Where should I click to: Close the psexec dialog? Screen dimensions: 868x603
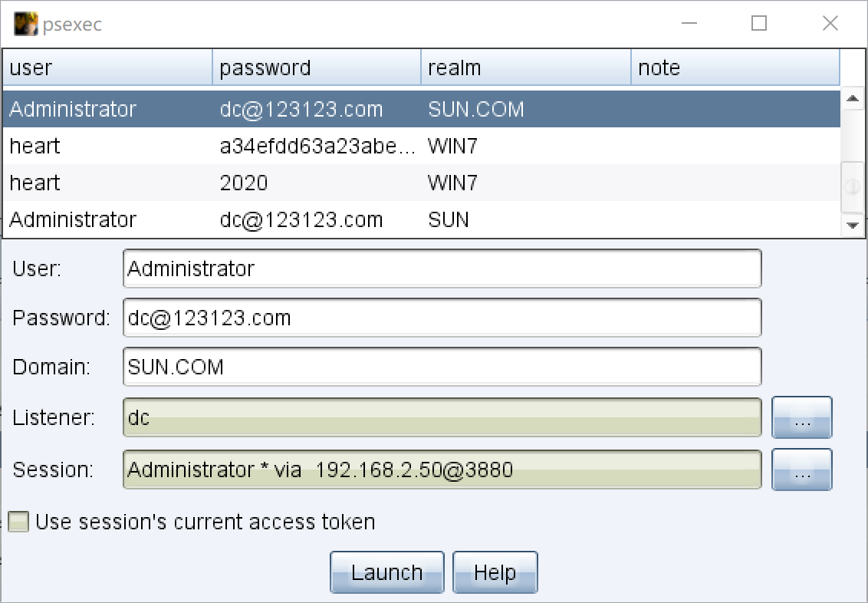(x=830, y=23)
